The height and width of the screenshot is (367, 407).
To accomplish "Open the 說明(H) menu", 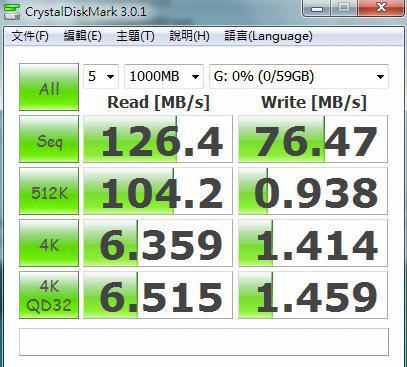I will tap(189, 36).
